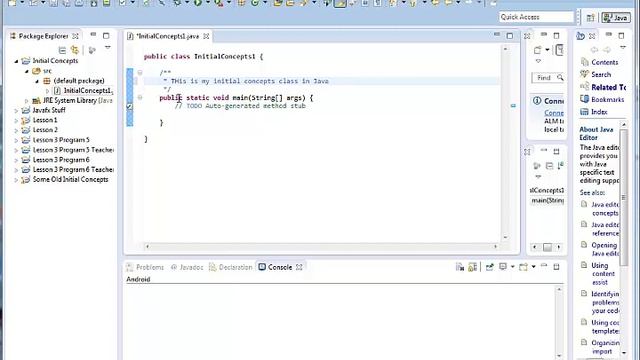Open the Open Perspective button
This screenshot has height=360, width=640.
(590, 18)
